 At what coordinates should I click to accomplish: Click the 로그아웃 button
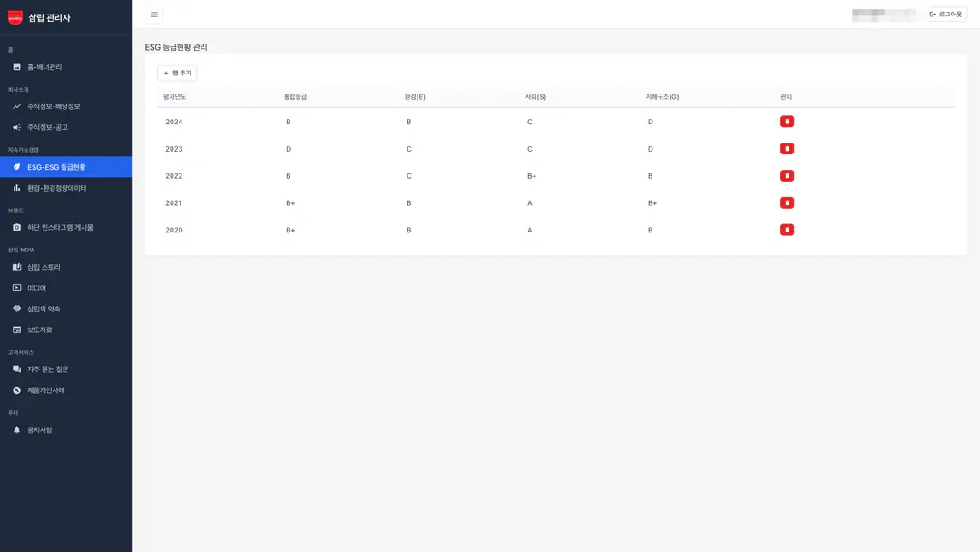coord(946,15)
